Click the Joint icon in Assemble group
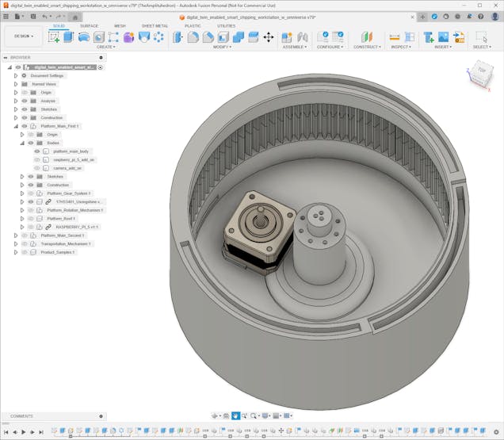Screen dimensions: 504x440 tap(302, 36)
